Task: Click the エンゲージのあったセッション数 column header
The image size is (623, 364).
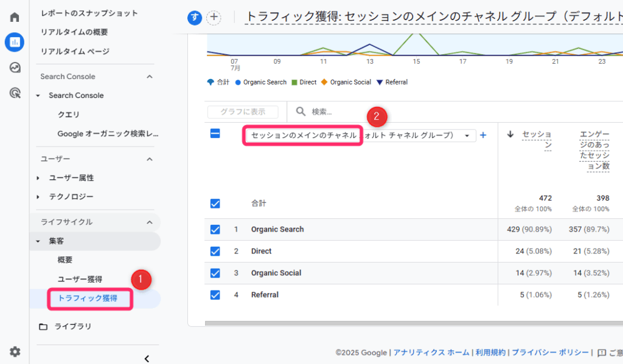Action: 594,150
